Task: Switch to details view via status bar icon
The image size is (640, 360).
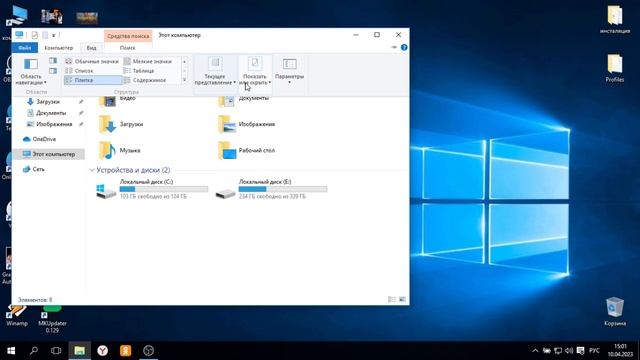Action: [392, 300]
